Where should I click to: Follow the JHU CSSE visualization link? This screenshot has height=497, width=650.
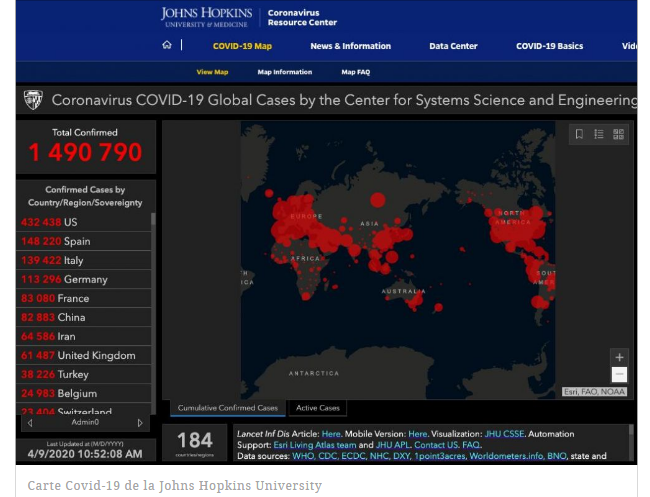(504, 434)
